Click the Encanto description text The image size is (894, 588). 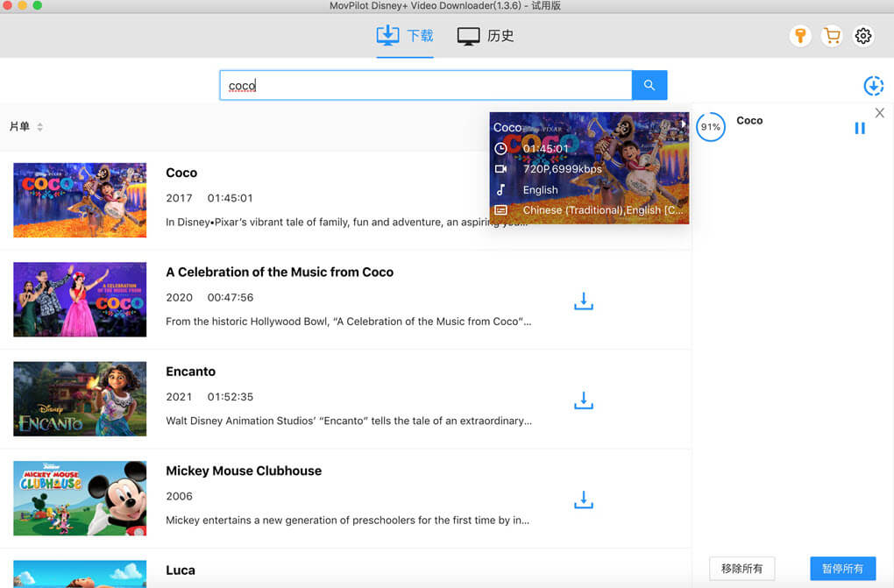click(x=348, y=421)
